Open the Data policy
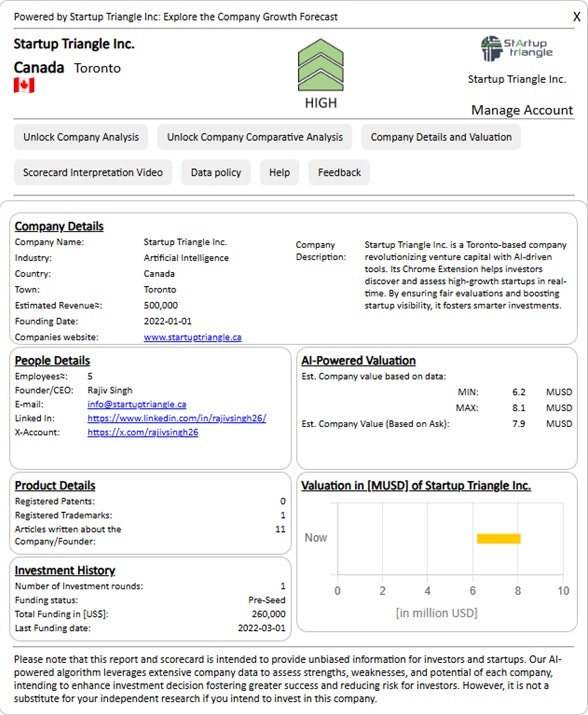The height and width of the screenshot is (715, 588). pyautogui.click(x=216, y=172)
